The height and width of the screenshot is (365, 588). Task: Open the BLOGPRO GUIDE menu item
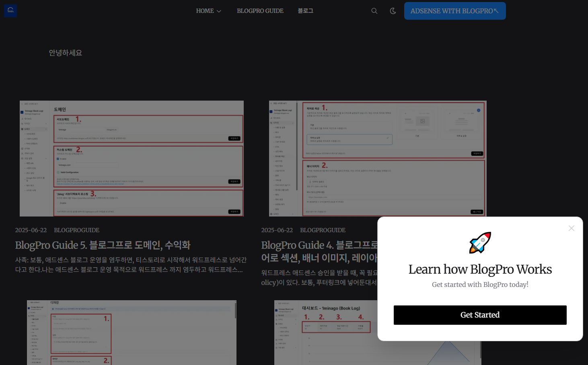point(260,11)
